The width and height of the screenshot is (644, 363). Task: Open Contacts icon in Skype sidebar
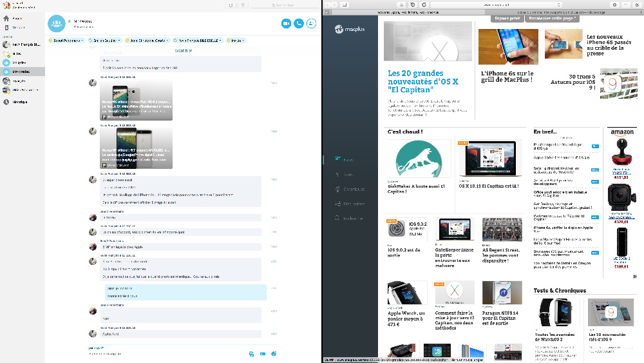[6, 28]
